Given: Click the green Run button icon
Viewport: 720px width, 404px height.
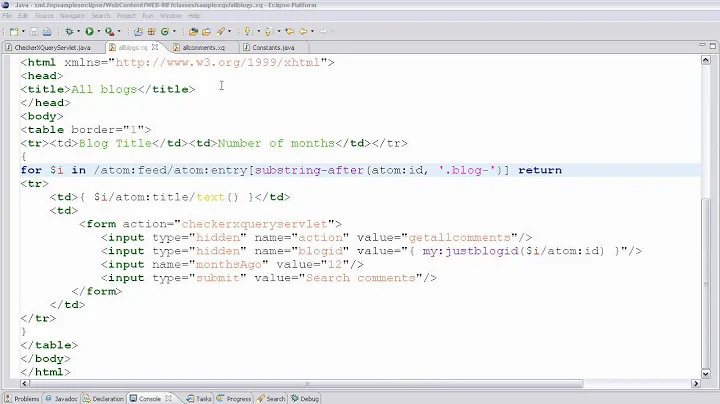Looking at the screenshot, I should point(90,32).
